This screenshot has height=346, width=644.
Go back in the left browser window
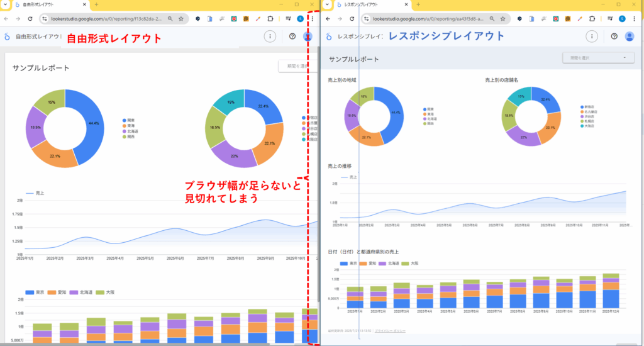(x=6, y=19)
